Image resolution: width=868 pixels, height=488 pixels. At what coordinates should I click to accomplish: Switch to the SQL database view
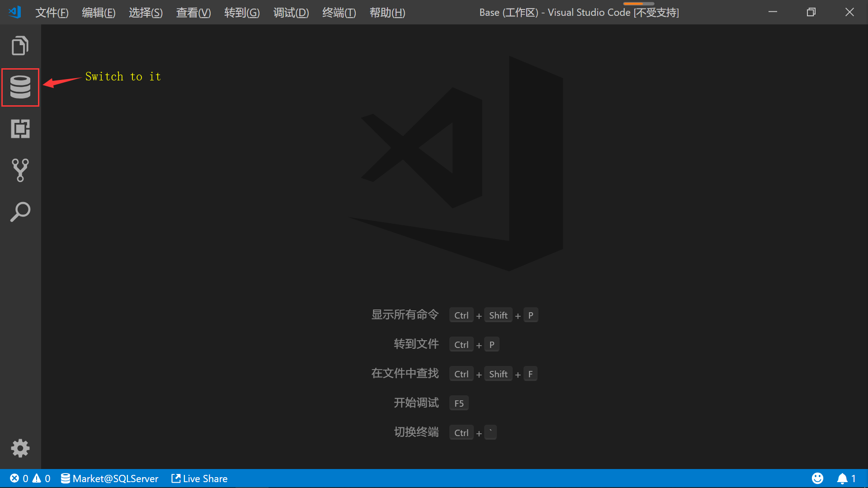click(x=20, y=87)
